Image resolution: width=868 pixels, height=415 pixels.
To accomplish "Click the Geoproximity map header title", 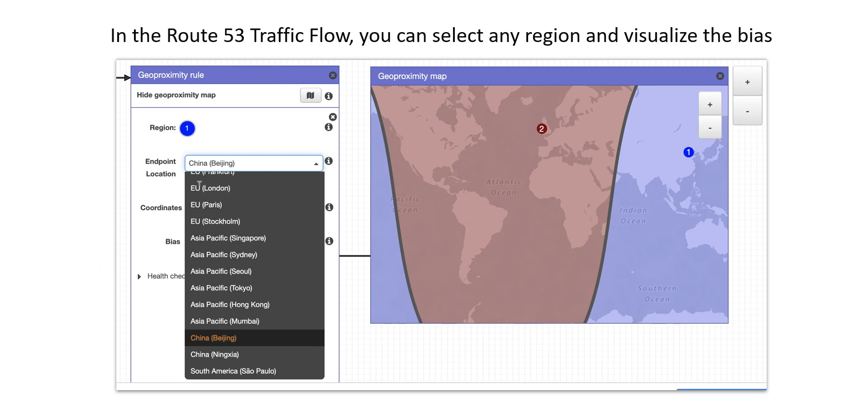I will pyautogui.click(x=412, y=76).
